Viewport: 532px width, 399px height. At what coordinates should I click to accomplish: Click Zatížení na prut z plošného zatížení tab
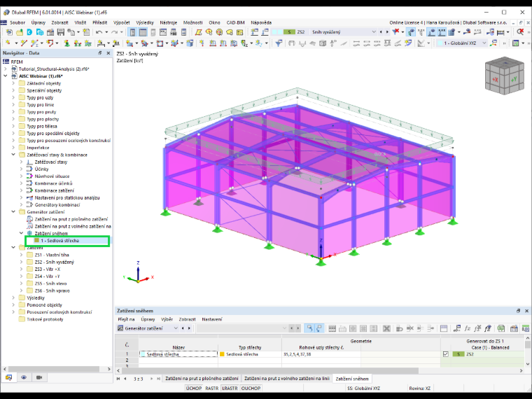[x=202, y=378]
